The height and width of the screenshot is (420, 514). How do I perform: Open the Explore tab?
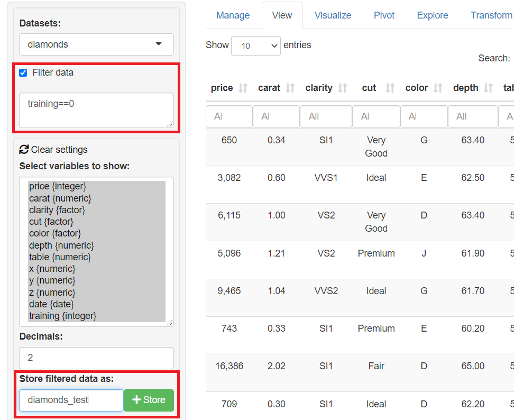coord(432,15)
